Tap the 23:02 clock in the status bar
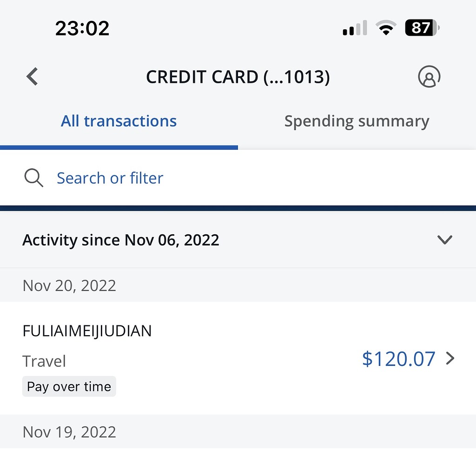The image size is (476, 450). pyautogui.click(x=82, y=29)
